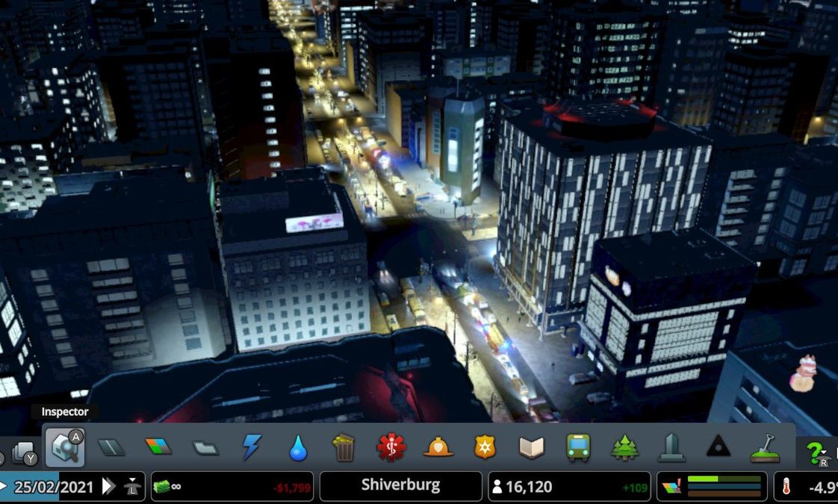Click the green residential demand bar
Viewport: 838px width, 504px height.
click(x=724, y=479)
